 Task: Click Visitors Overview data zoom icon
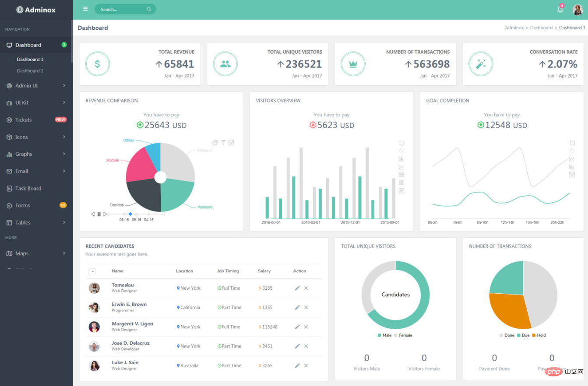[401, 143]
